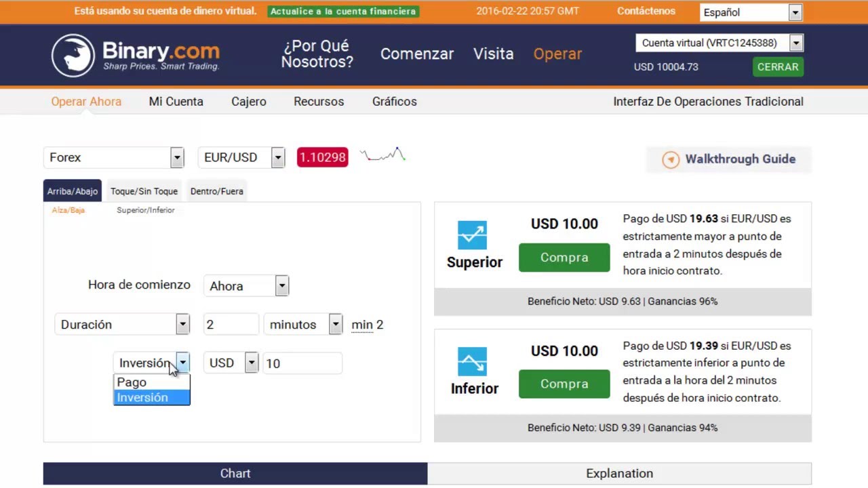Select the Toque/Sin Toque tab
The height and width of the screenshot is (488, 868).
[x=144, y=191]
